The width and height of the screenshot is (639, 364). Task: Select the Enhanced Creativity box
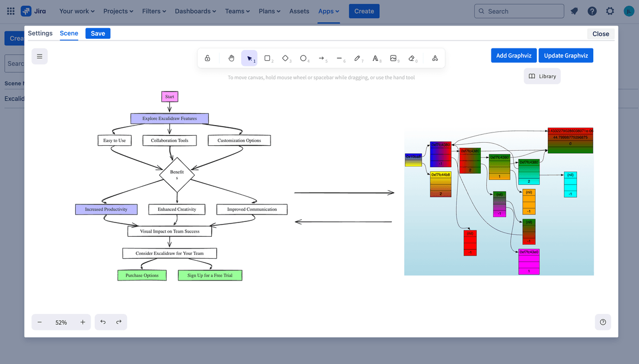click(177, 209)
